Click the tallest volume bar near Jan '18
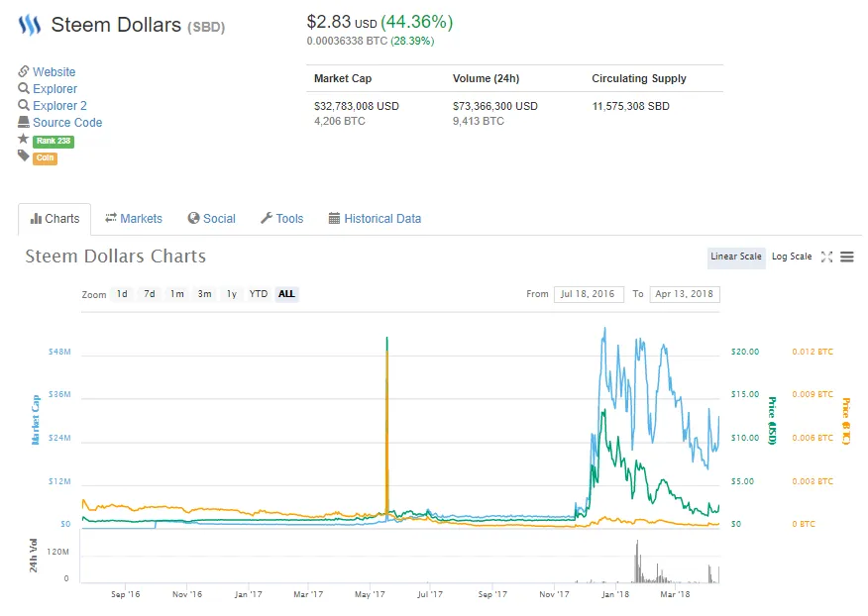 pos(637,562)
